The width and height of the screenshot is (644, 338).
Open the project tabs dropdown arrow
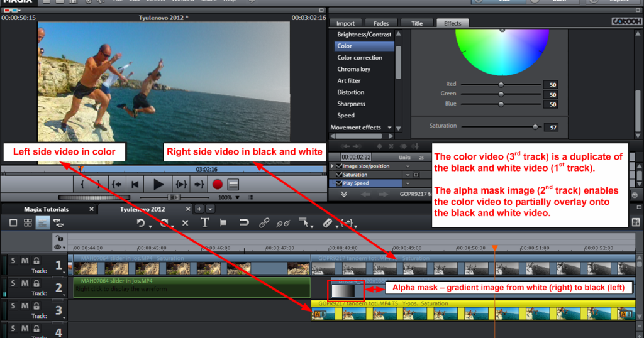(x=210, y=209)
